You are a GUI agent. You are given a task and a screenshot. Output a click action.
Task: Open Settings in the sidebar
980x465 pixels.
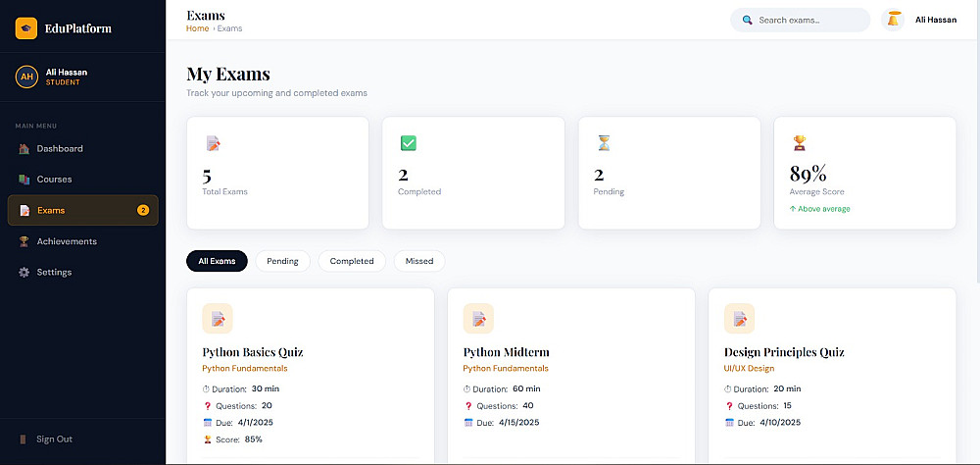pyautogui.click(x=54, y=272)
